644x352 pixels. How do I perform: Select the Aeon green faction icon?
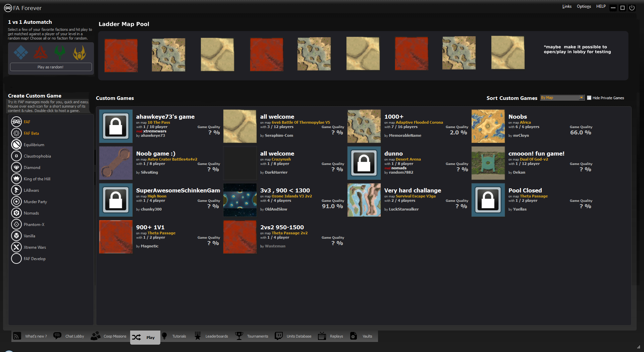point(60,53)
